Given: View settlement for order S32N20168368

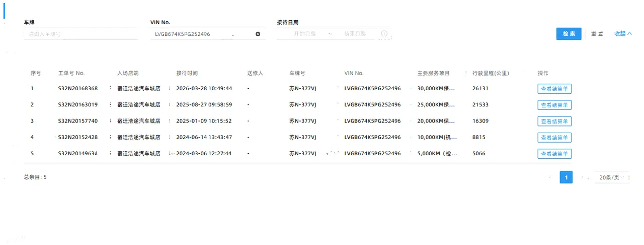Looking at the screenshot, I should click(x=554, y=89).
